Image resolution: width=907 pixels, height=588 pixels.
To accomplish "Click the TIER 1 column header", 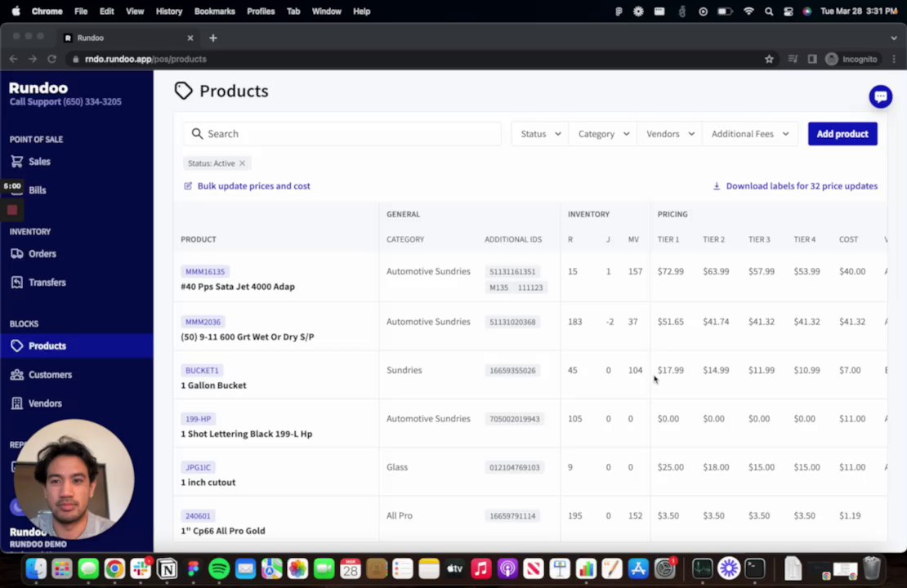I will coord(668,239).
